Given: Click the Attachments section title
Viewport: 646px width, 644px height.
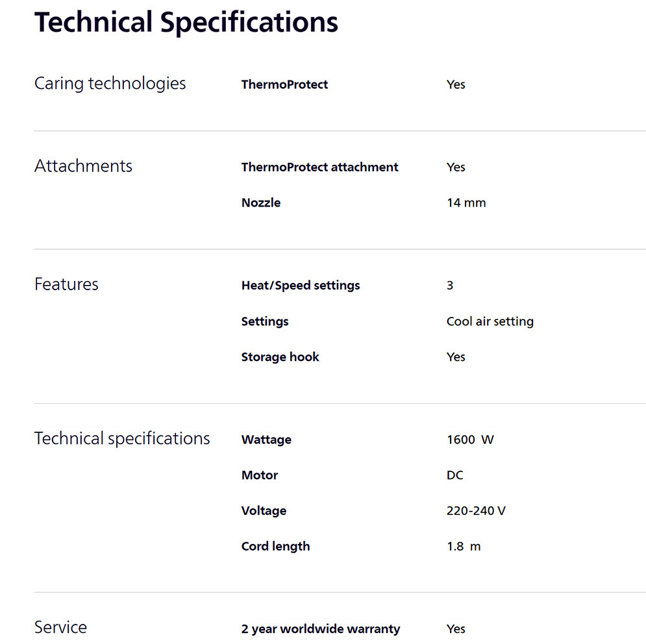Looking at the screenshot, I should [83, 166].
